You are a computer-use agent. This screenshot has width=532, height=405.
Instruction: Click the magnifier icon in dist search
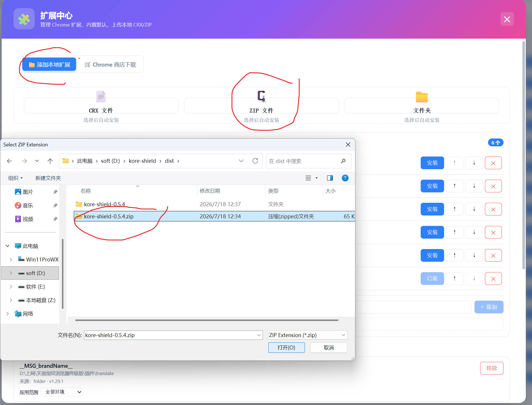click(x=343, y=161)
